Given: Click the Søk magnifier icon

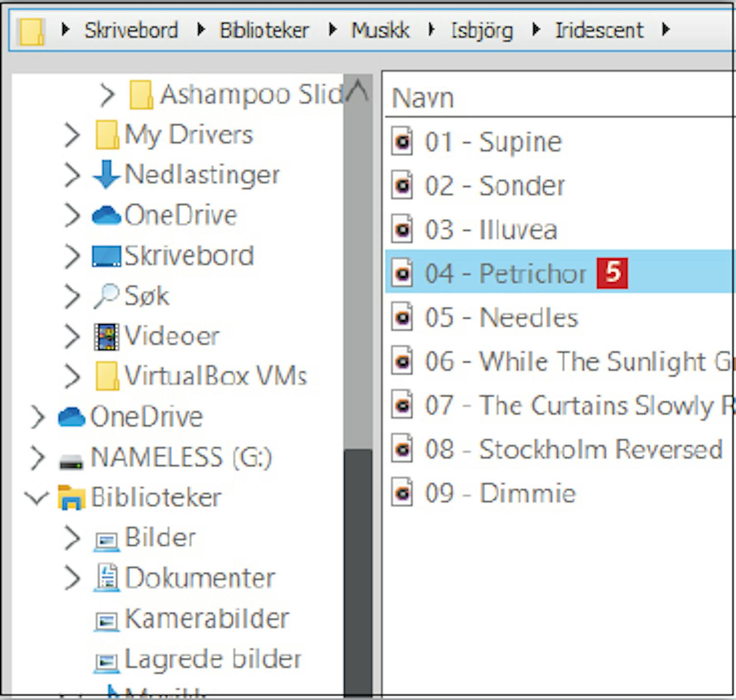Looking at the screenshot, I should click(x=106, y=296).
